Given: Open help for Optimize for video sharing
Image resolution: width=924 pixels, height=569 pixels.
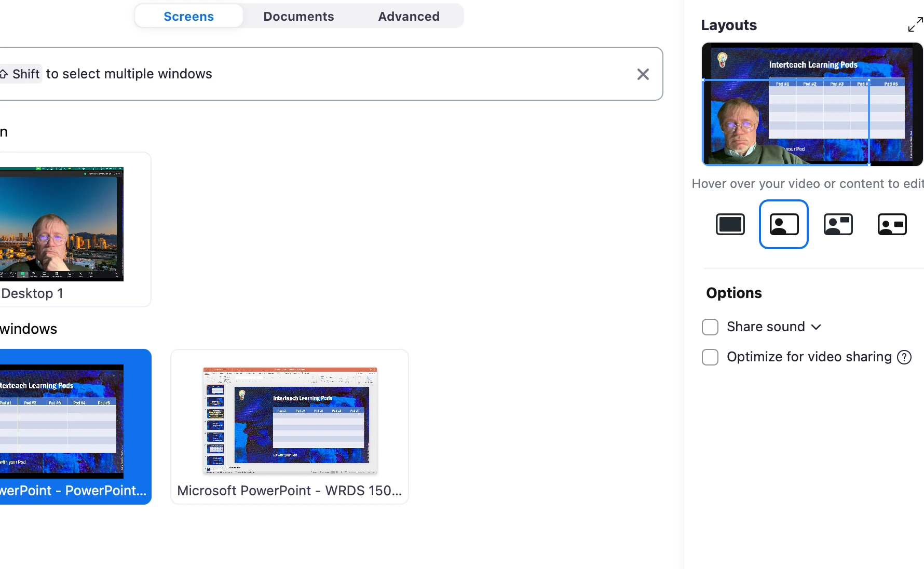Looking at the screenshot, I should click(x=904, y=357).
